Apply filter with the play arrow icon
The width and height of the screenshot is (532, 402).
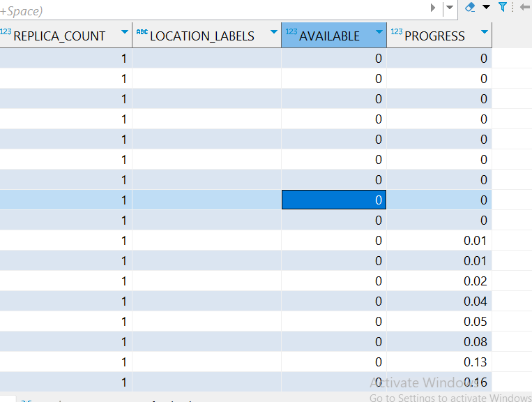433,8
